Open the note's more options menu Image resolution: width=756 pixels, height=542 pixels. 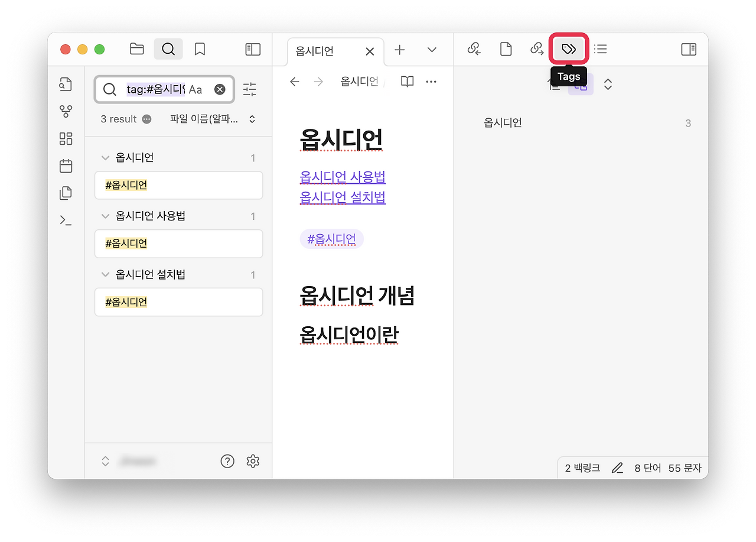coord(431,82)
